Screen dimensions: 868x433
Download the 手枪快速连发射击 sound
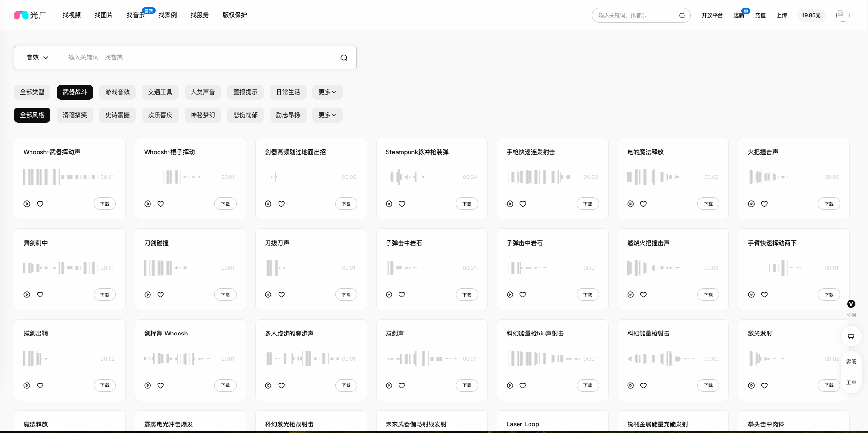[x=588, y=204]
